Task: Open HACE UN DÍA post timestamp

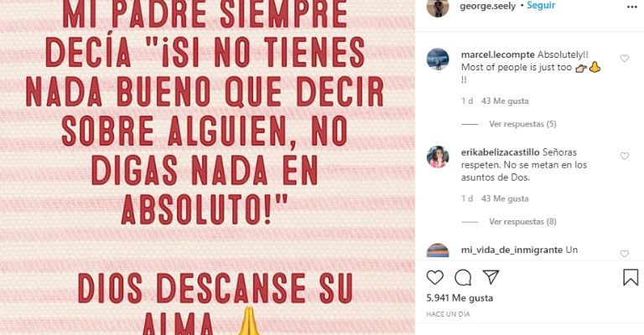Action: [x=448, y=314]
